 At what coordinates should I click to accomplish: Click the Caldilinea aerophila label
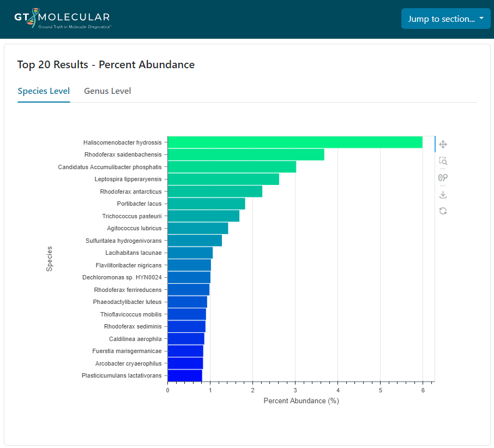(135, 339)
